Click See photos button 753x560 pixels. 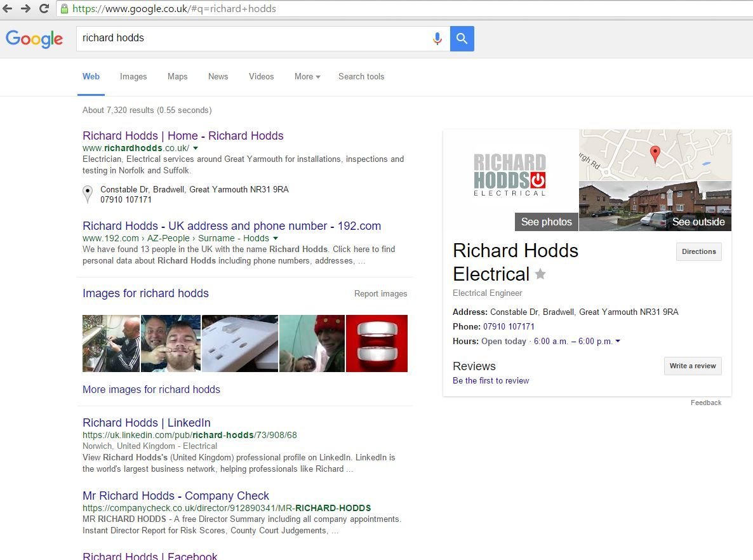547,222
